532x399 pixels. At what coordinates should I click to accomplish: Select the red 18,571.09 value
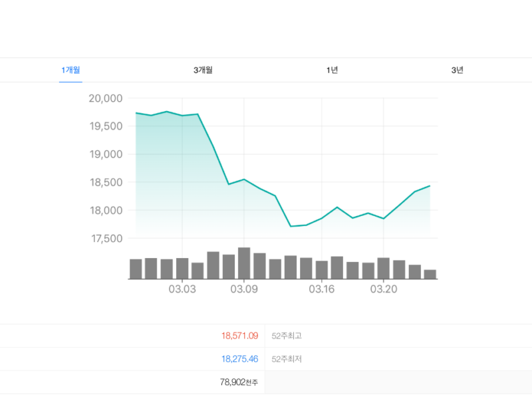(239, 336)
